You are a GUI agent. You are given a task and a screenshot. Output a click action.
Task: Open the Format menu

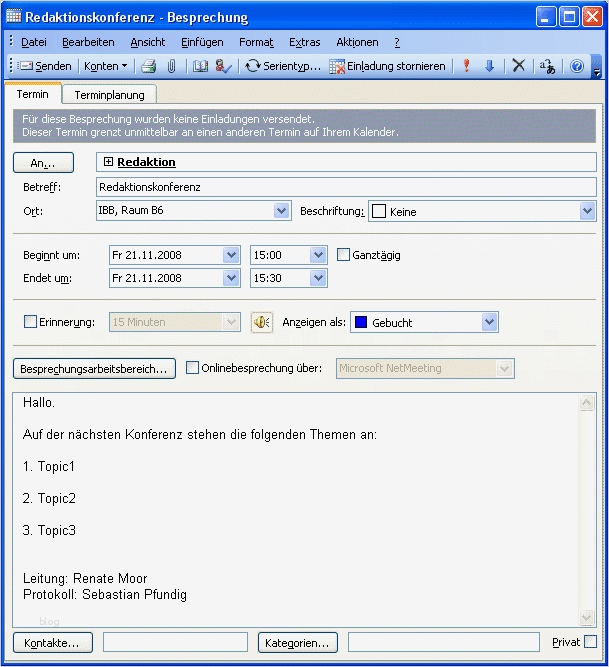(x=256, y=42)
